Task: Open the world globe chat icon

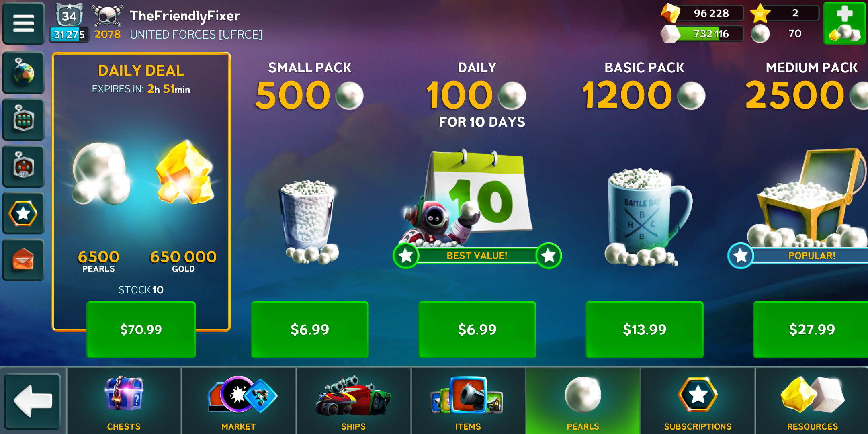Action: coord(23,73)
